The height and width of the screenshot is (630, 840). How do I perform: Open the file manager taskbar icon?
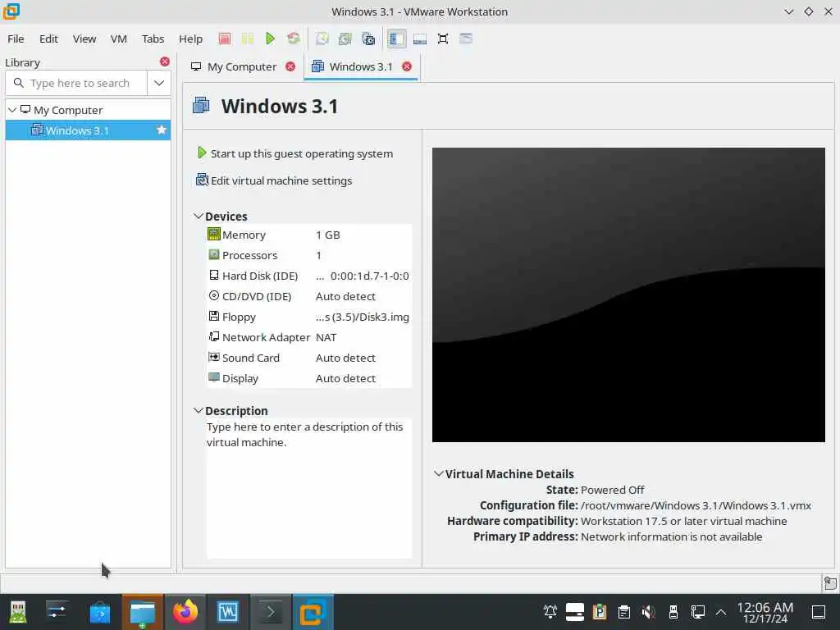143,612
